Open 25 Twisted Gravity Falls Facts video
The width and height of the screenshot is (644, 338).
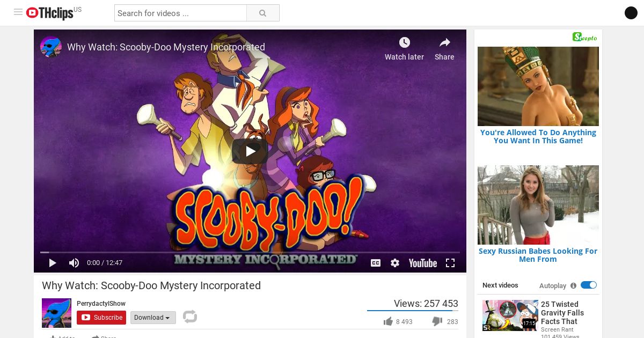pos(562,313)
